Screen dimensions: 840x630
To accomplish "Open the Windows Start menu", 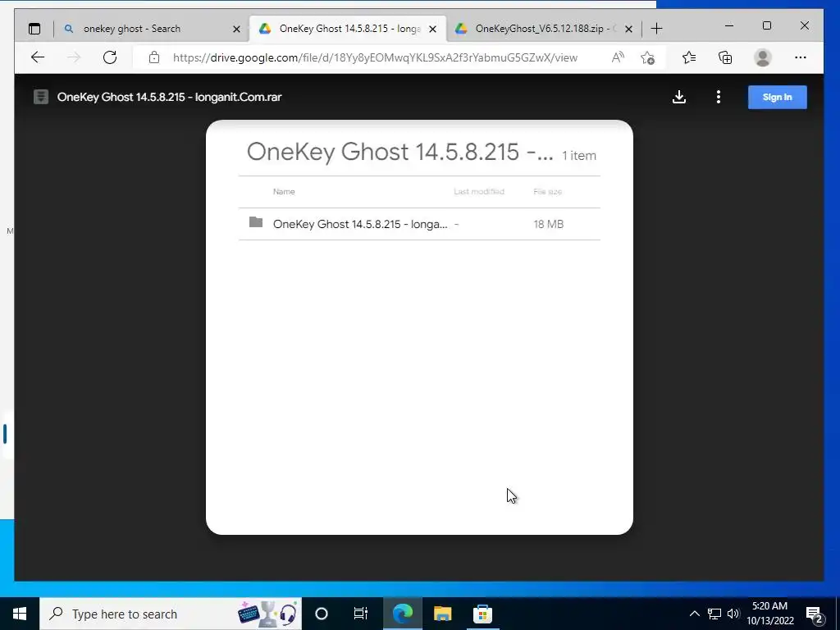I will pyautogui.click(x=20, y=614).
